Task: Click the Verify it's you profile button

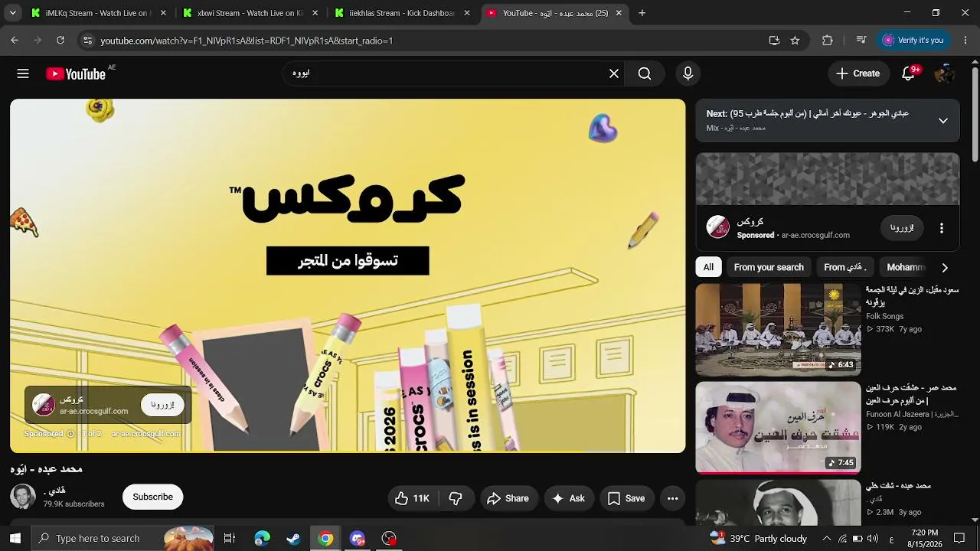Action: pos(913,41)
